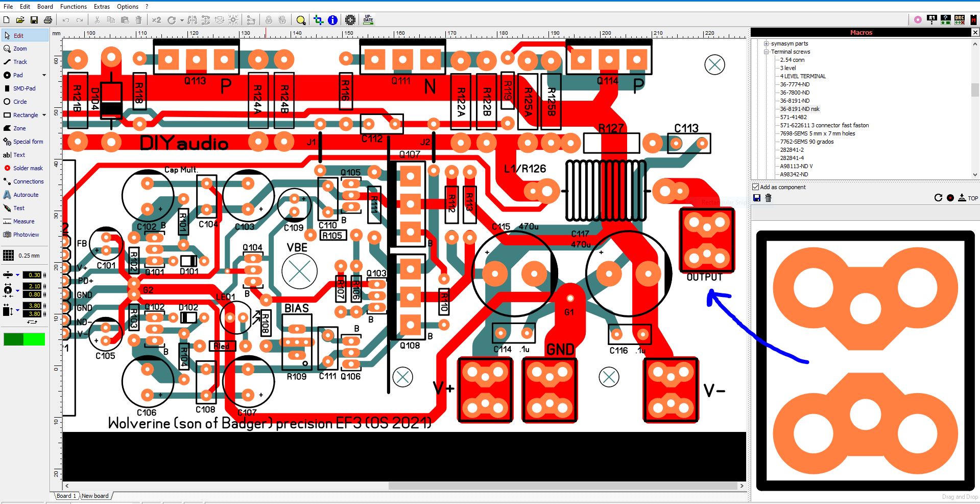Open the File menu
Screen dimensions: 980x504
(8, 7)
